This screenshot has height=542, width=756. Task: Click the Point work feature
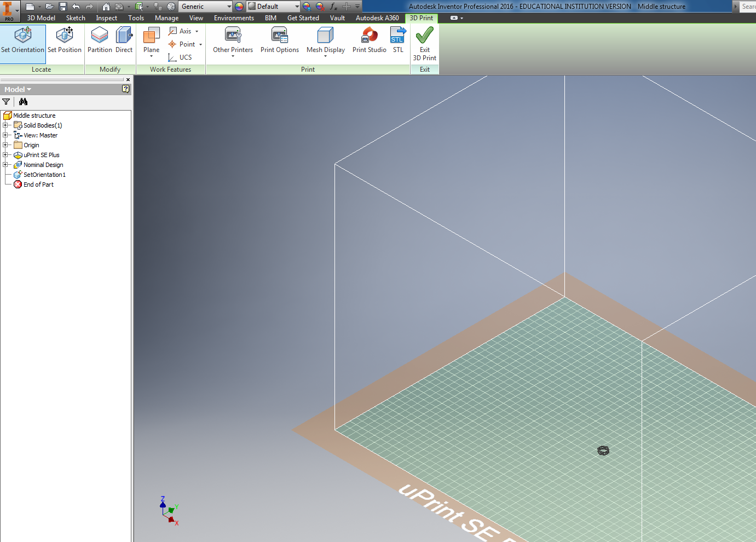coord(182,44)
